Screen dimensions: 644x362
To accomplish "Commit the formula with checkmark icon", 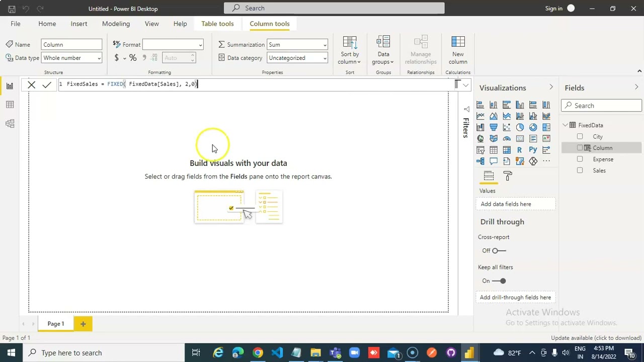I will pyautogui.click(x=47, y=85).
